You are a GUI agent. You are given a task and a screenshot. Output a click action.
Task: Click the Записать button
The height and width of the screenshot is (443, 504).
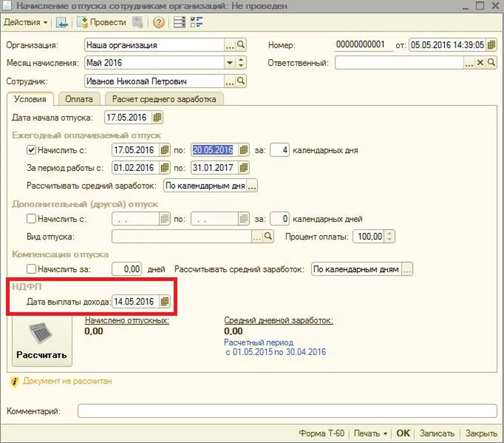point(437,433)
